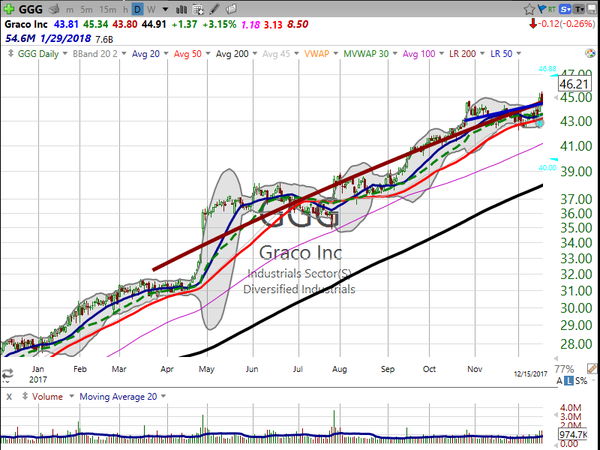600x450 pixels.
Task: Click the GGG ticker symbol field
Action: (31, 9)
